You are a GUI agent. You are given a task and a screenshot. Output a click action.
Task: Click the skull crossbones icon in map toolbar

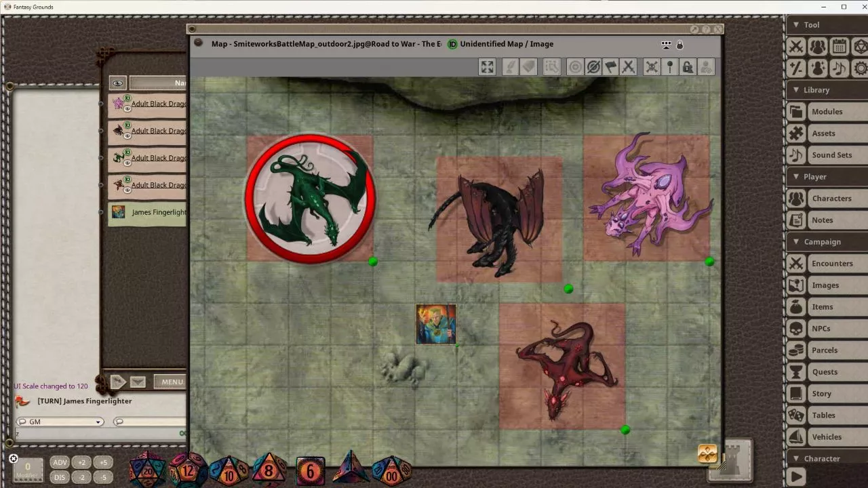click(x=651, y=66)
